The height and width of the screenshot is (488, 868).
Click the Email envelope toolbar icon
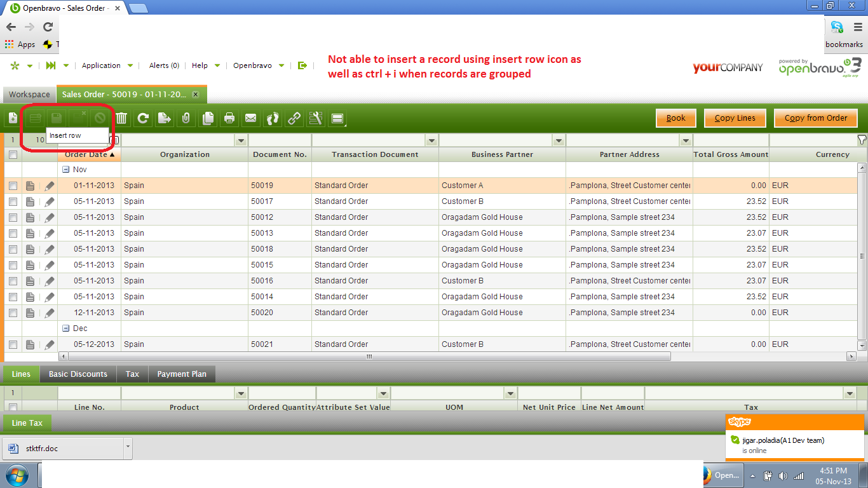pyautogui.click(x=251, y=118)
